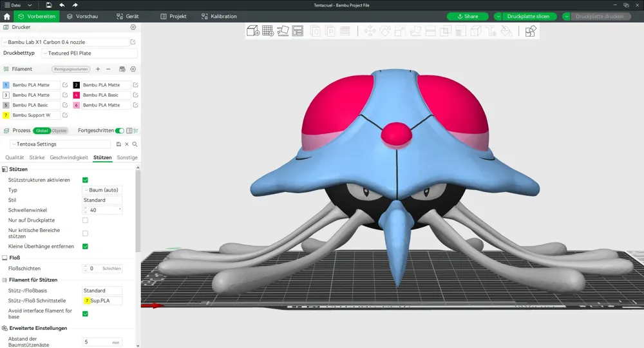Open the Geschwindigkeit settings tab
644x348 pixels.
point(69,157)
